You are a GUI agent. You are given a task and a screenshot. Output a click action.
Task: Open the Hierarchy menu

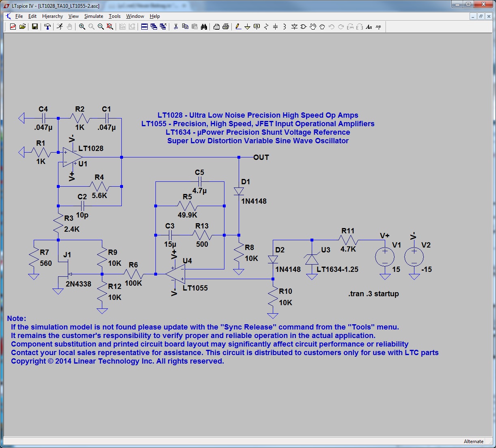(52, 16)
